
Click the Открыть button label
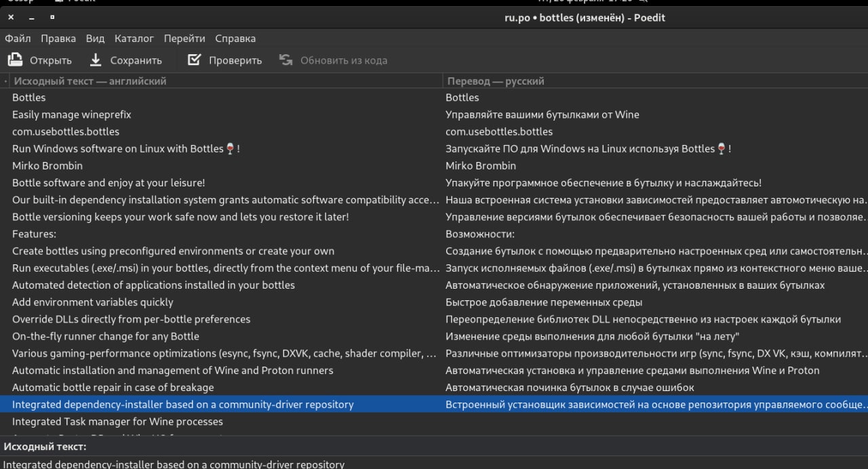point(51,60)
